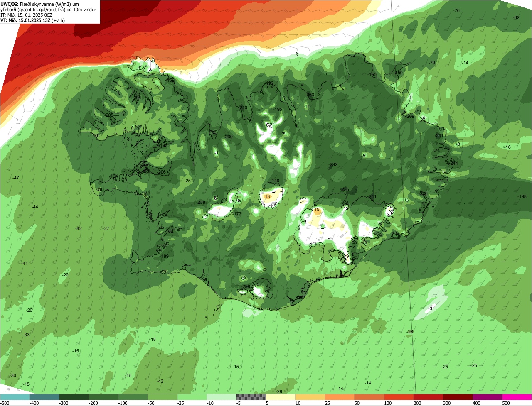This screenshot has width=532, height=406.
Task: Select the legend swatch between 10 and 25
Action: click(310, 397)
